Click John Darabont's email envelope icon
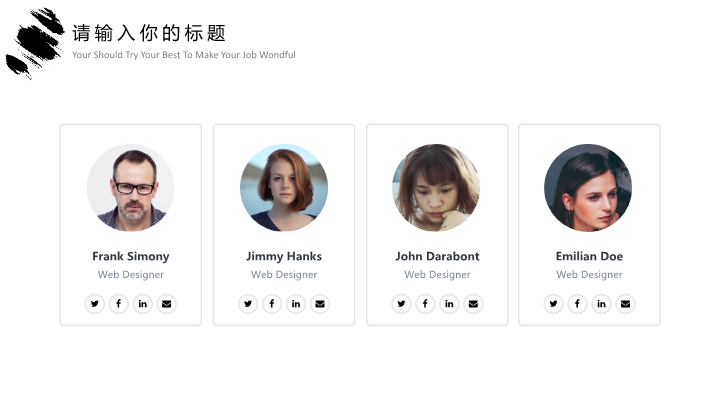 coord(473,304)
